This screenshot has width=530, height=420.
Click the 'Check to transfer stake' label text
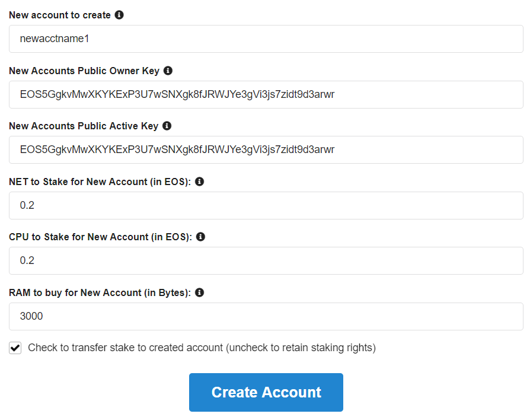202,348
